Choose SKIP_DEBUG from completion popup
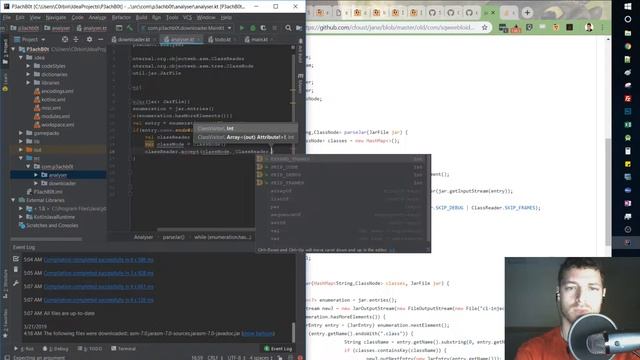The image size is (640, 360). (343, 175)
